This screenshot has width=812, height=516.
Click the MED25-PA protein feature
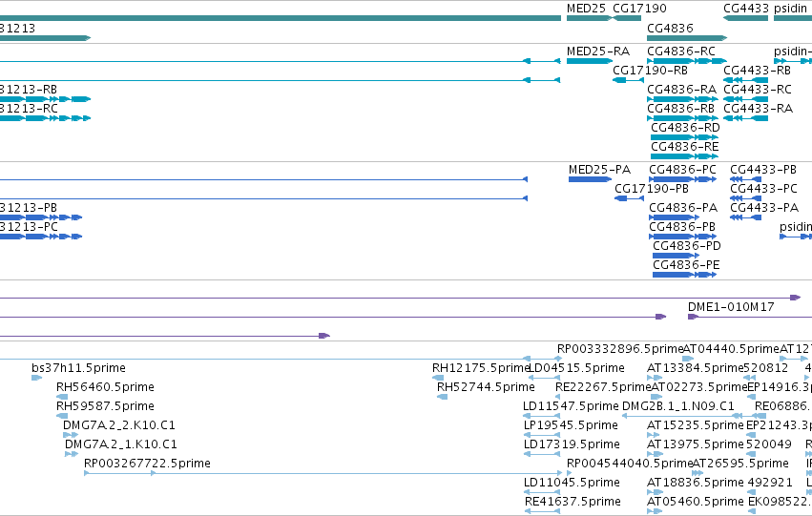[x=590, y=179]
